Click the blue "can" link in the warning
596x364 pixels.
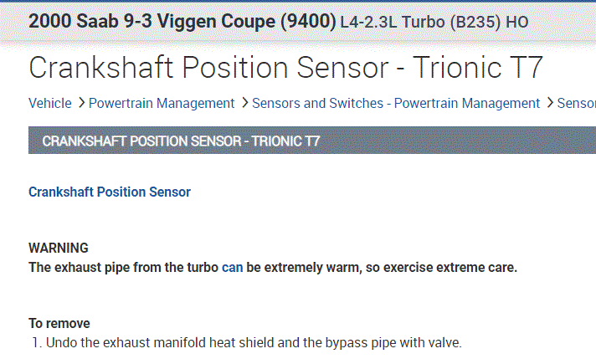[x=232, y=269]
